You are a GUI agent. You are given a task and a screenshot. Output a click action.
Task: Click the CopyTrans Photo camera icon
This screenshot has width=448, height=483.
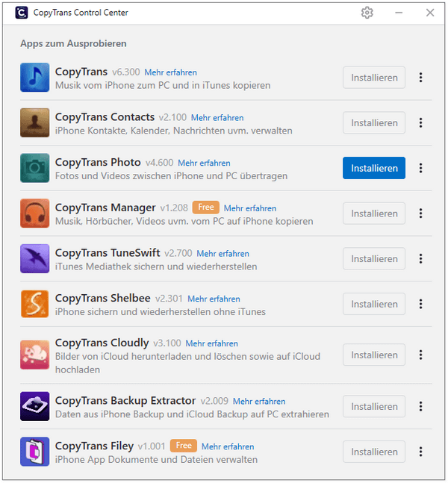35,168
